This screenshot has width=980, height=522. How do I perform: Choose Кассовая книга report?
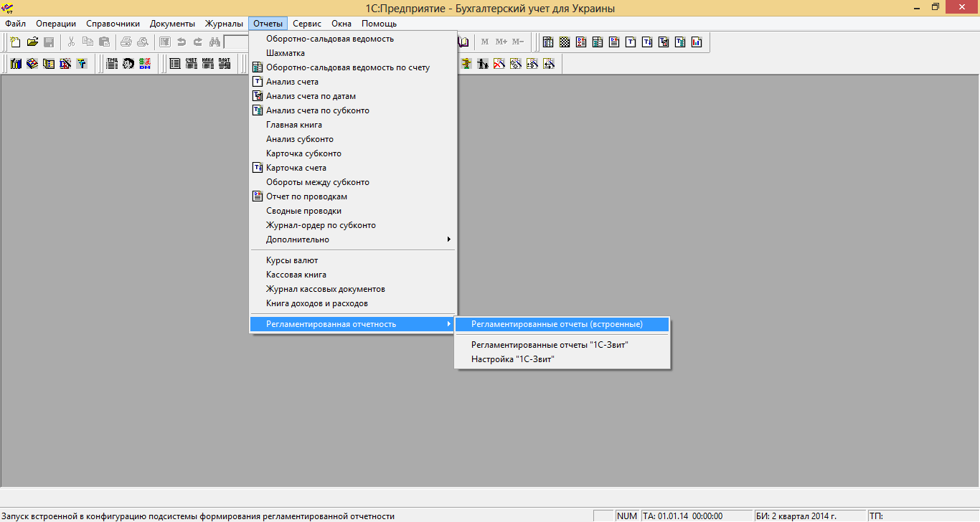click(296, 275)
